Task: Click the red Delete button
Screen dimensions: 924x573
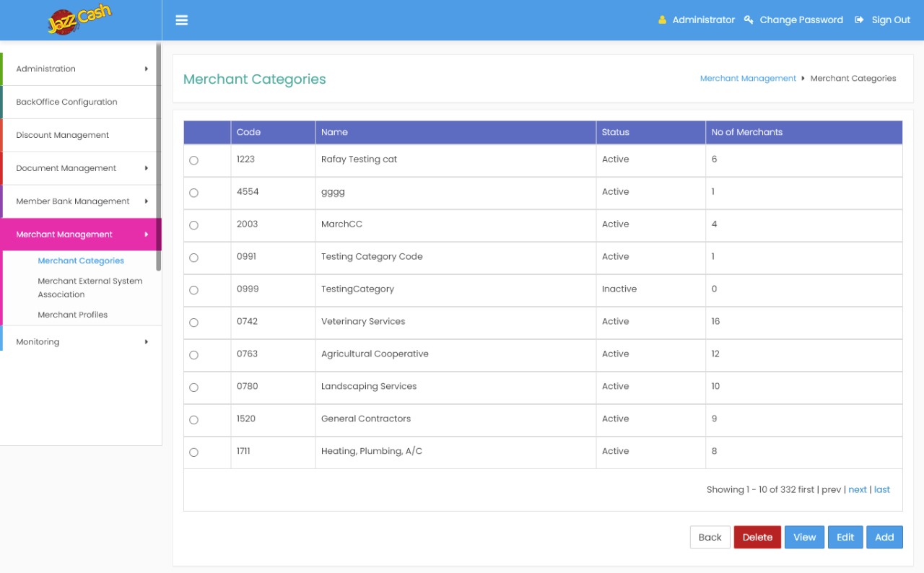Action: [757, 537]
